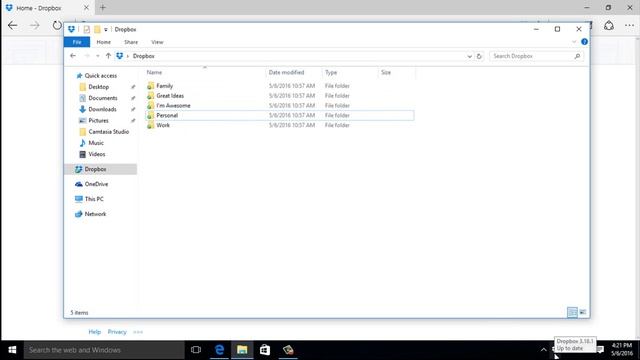Open Pictures in the navigation pane
The height and width of the screenshot is (360, 640).
(98, 120)
